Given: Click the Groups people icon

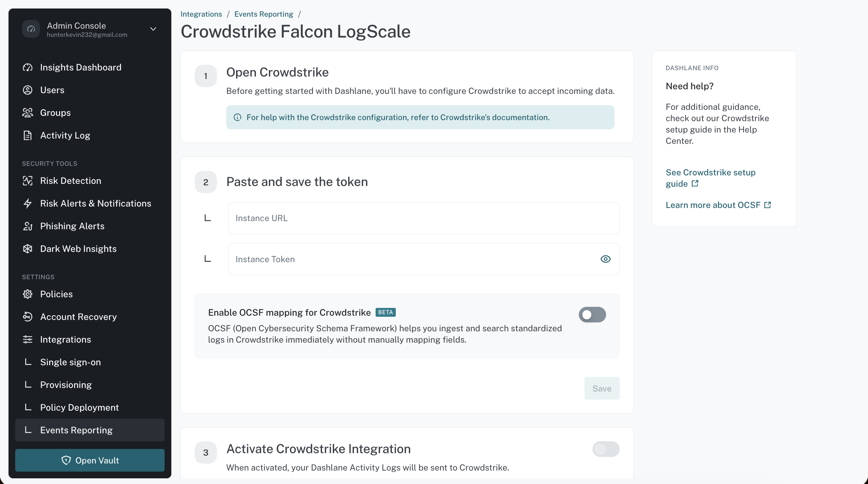Looking at the screenshot, I should coord(28,113).
